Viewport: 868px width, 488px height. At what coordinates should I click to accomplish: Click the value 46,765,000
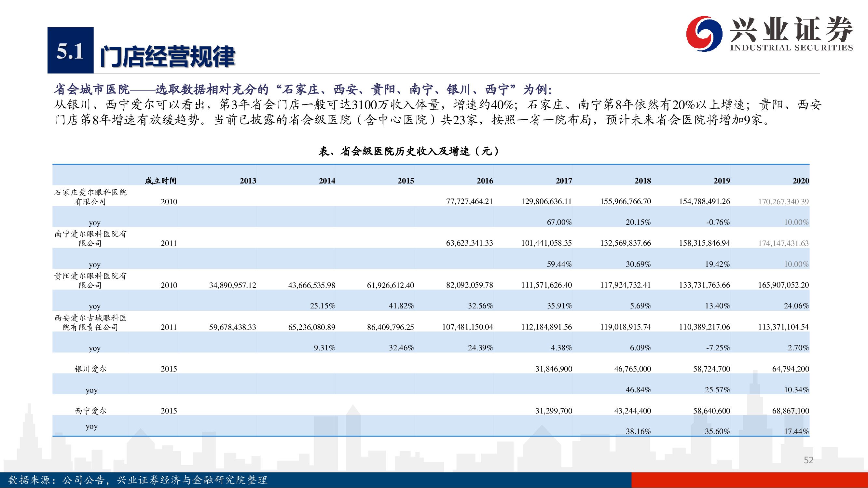pyautogui.click(x=632, y=369)
